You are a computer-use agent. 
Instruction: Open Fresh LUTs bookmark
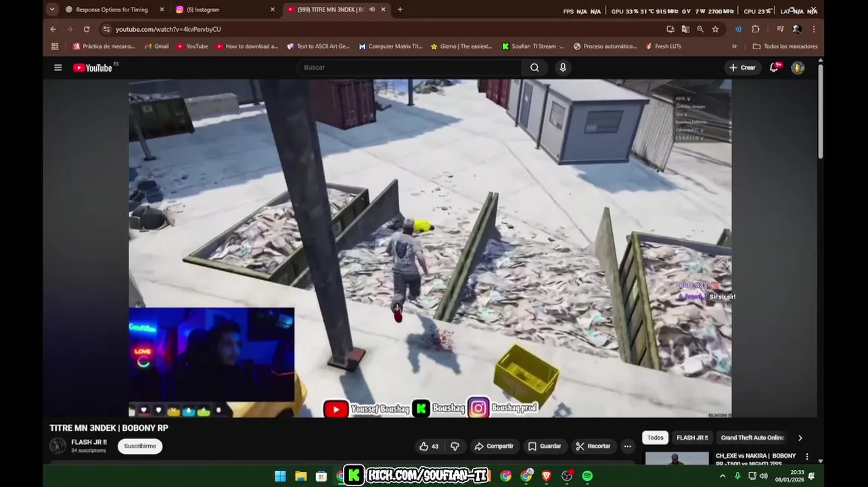pyautogui.click(x=663, y=47)
